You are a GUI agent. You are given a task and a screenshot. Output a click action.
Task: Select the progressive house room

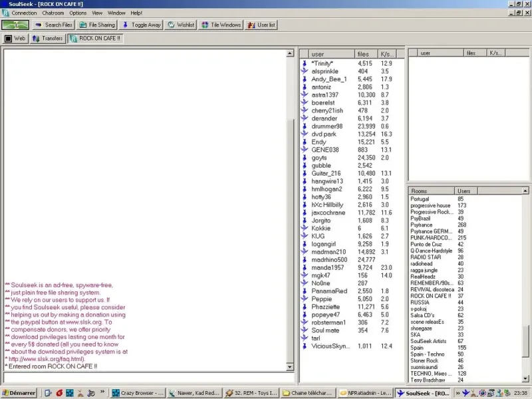(x=430, y=205)
